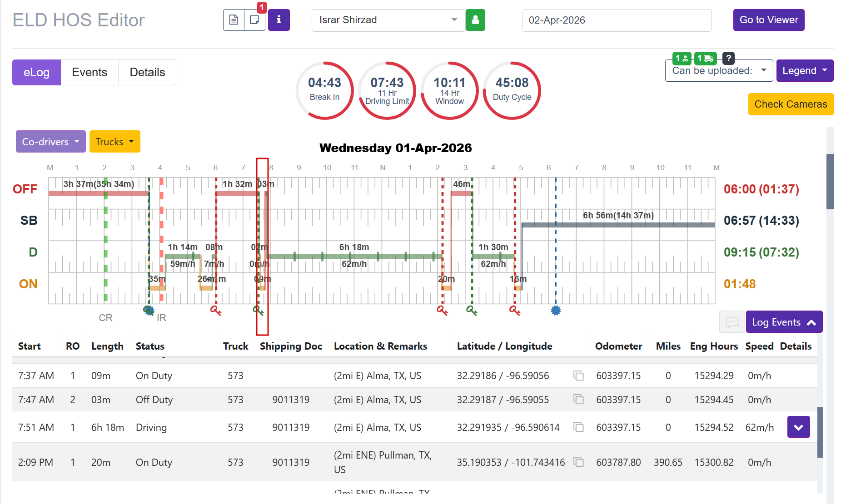Viewport: 841px width, 504px height.
Task: Click the red key marker near 2 PM
Action: point(442,311)
